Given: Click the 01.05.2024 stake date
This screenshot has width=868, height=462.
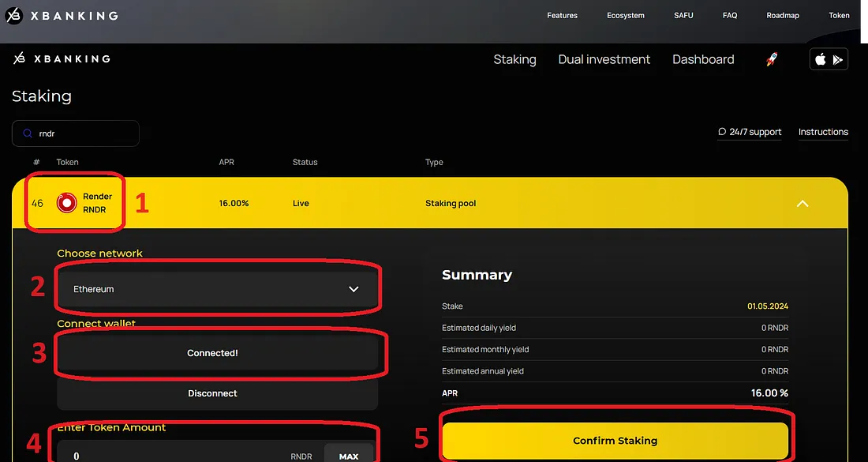Looking at the screenshot, I should tap(768, 306).
